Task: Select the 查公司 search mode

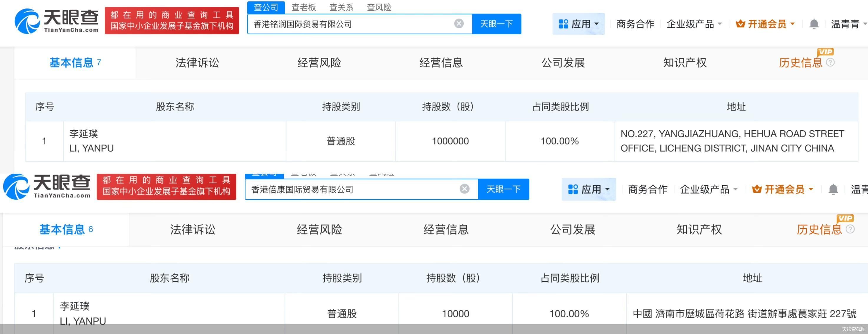Action: pos(266,7)
